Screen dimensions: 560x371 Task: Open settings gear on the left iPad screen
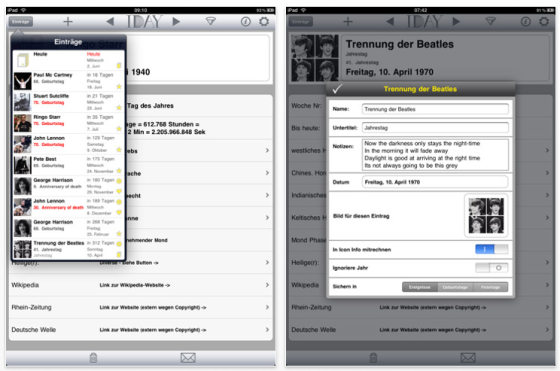point(264,21)
